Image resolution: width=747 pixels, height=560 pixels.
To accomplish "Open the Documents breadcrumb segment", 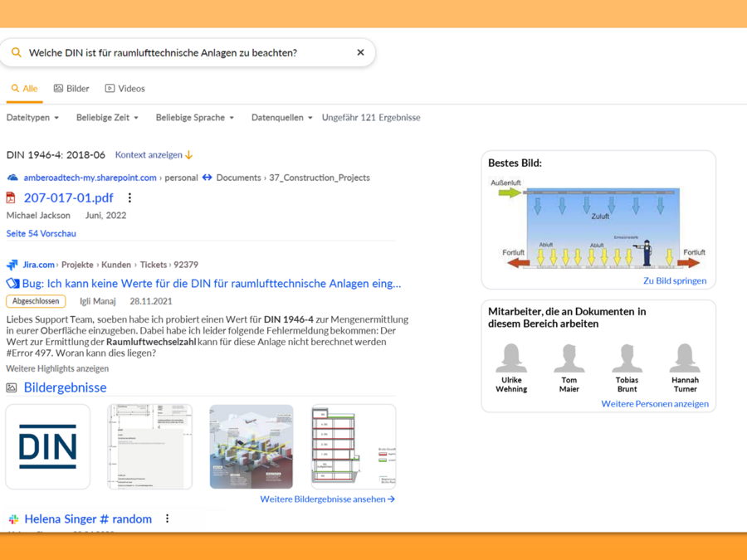I will [x=239, y=178].
